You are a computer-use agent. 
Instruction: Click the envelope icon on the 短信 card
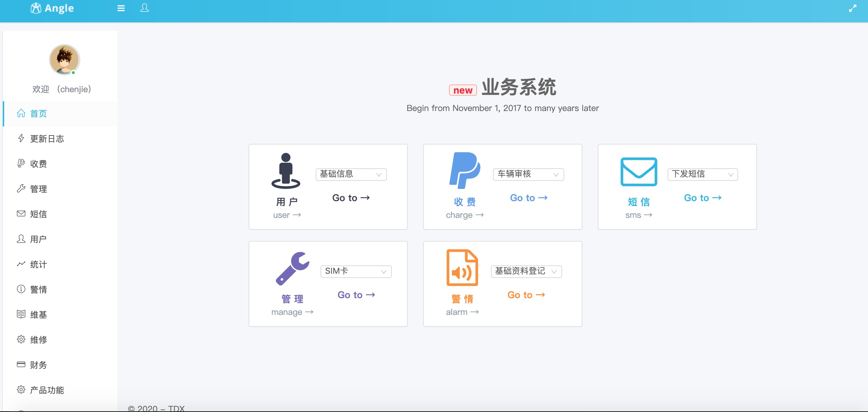(638, 172)
